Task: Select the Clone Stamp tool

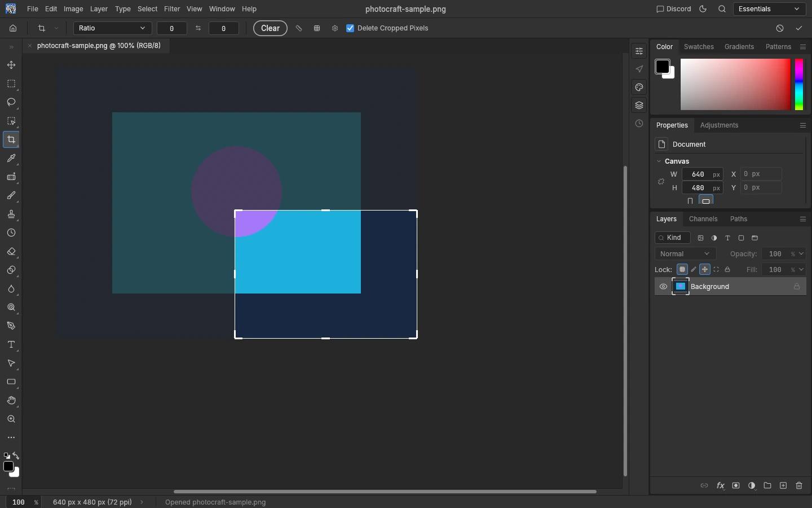Action: [11, 214]
